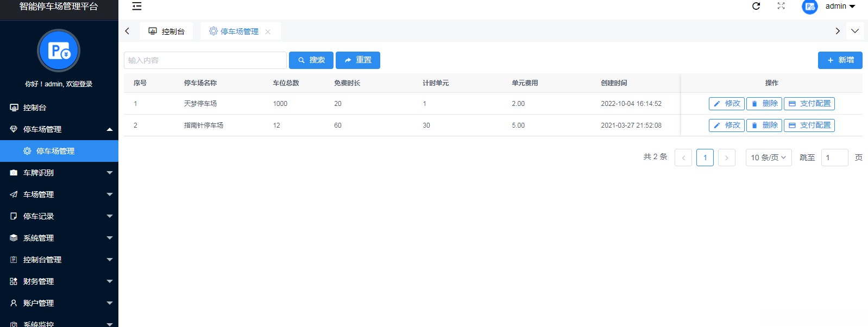Select page 1 in pagination
Viewport: 868px width, 327px height.
pyautogui.click(x=705, y=158)
